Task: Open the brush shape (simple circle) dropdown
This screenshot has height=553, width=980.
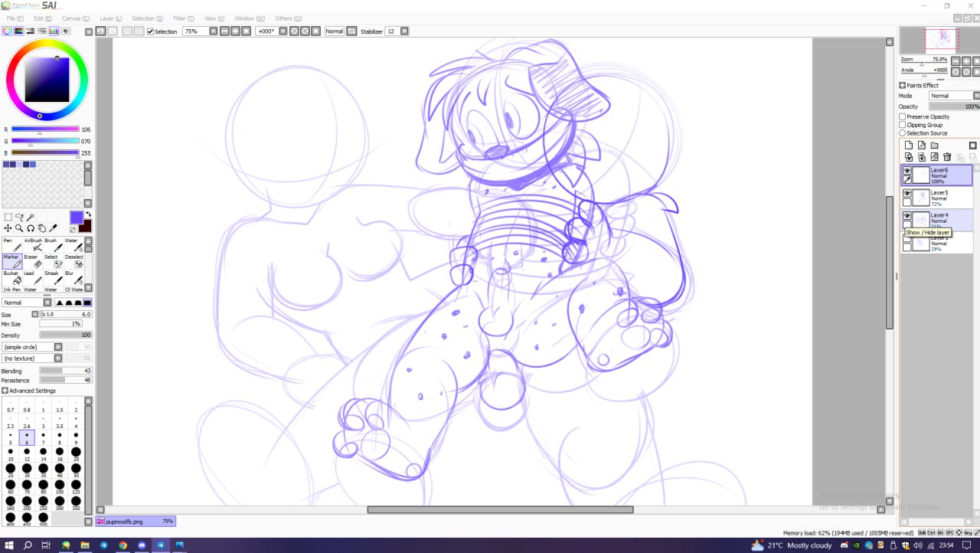Action: pyautogui.click(x=58, y=347)
